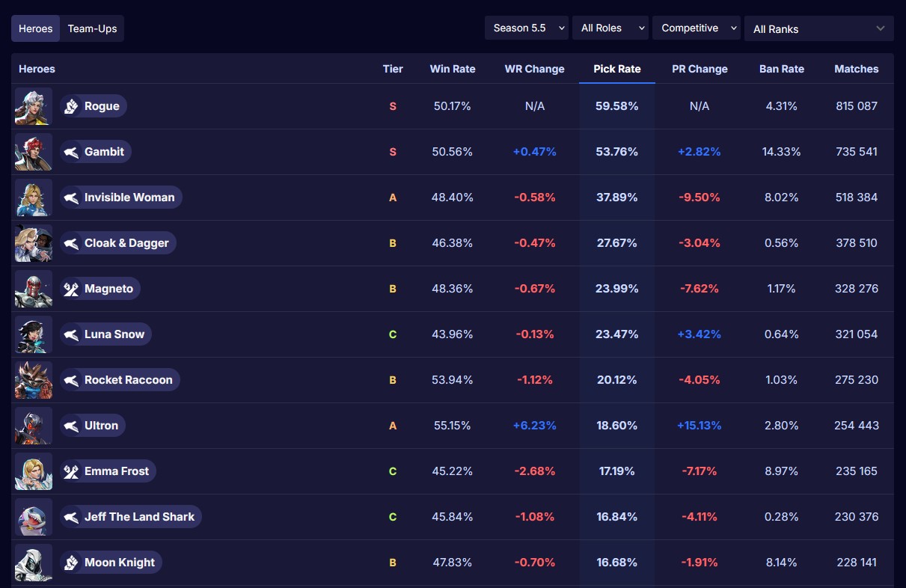This screenshot has width=906, height=588.
Task: Sort by the Heroes column header
Action: tap(37, 69)
